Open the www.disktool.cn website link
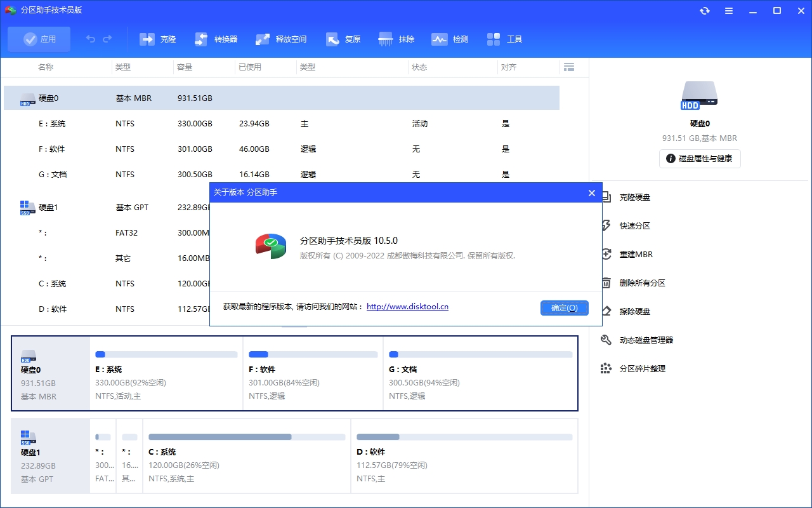Image resolution: width=812 pixels, height=508 pixels. (407, 307)
